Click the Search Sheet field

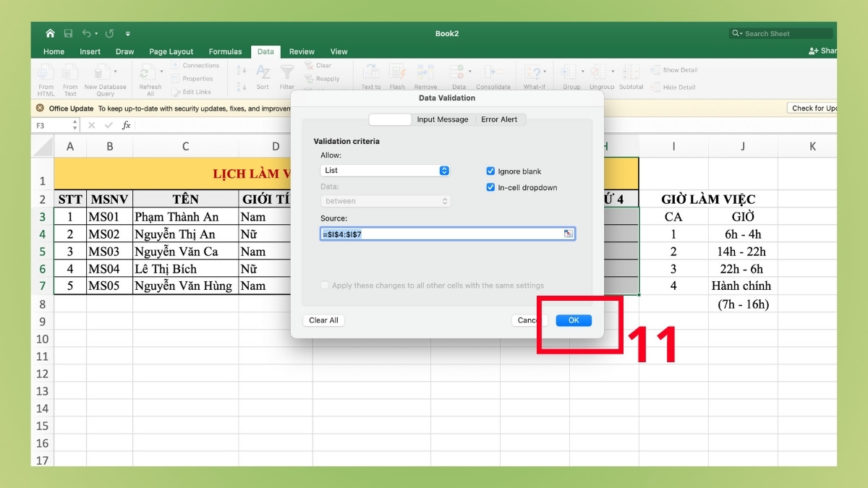click(x=781, y=33)
